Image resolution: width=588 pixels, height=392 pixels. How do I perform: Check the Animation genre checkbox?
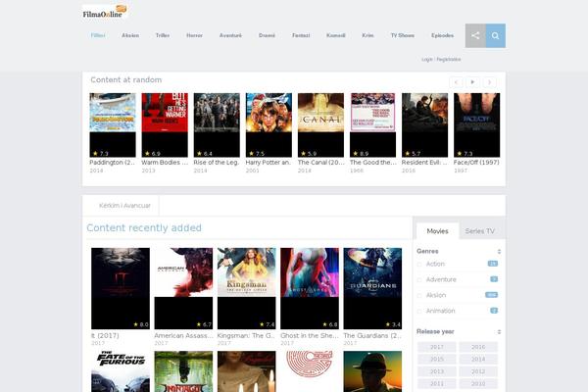click(x=419, y=311)
